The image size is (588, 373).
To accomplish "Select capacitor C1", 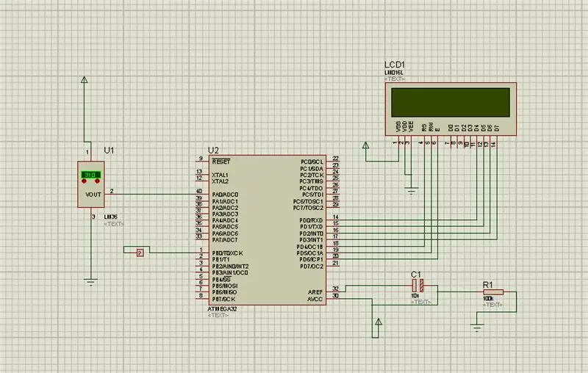I will click(417, 286).
